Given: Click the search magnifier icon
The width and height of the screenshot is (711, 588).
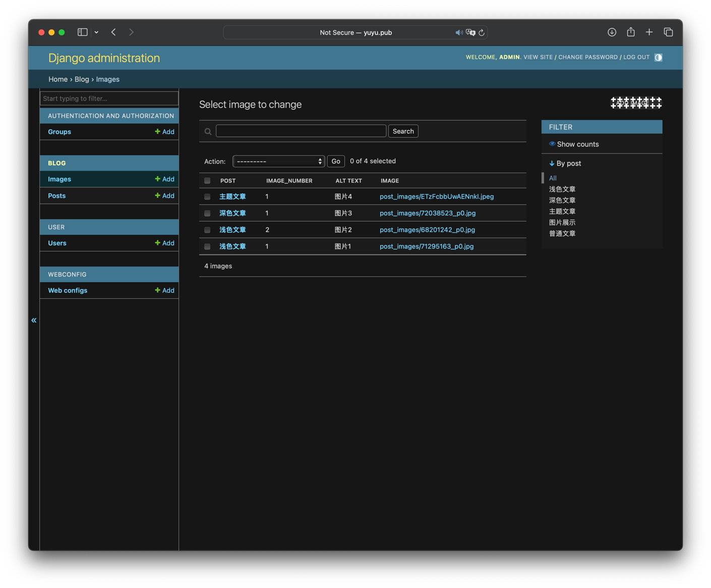Looking at the screenshot, I should point(208,132).
